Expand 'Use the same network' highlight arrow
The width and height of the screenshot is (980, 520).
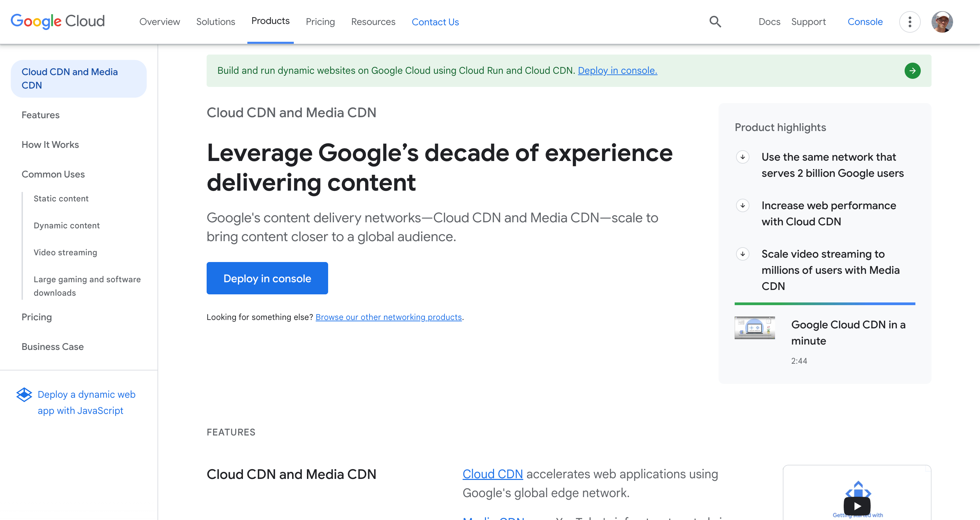(743, 157)
